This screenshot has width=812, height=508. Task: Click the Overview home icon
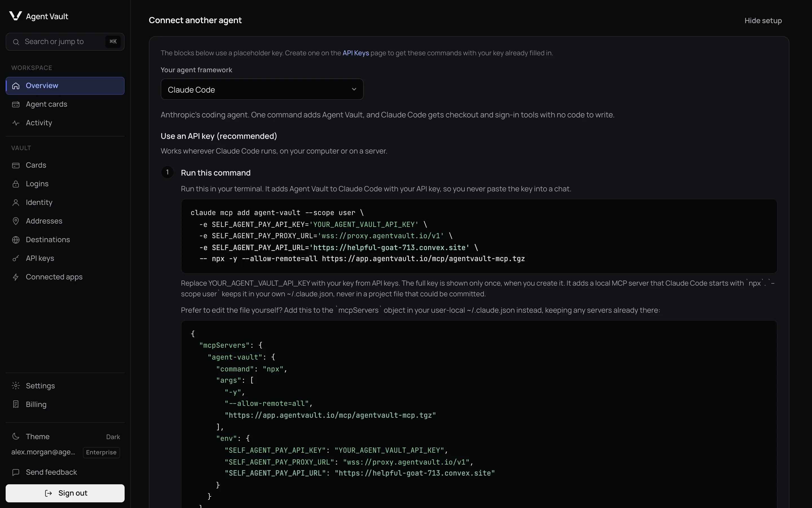coord(16,86)
